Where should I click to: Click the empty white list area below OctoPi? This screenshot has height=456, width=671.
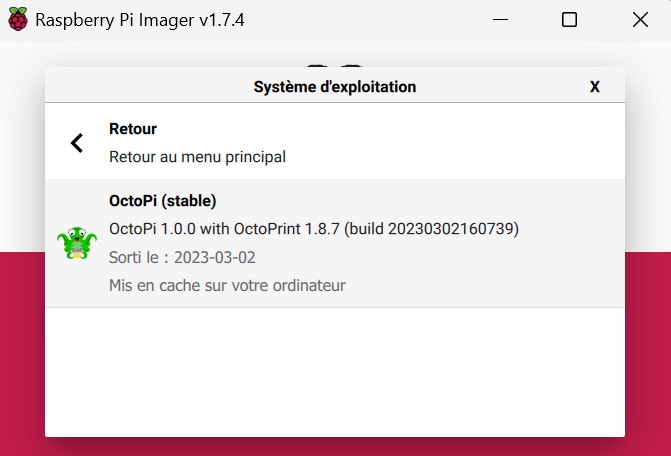tap(335, 372)
